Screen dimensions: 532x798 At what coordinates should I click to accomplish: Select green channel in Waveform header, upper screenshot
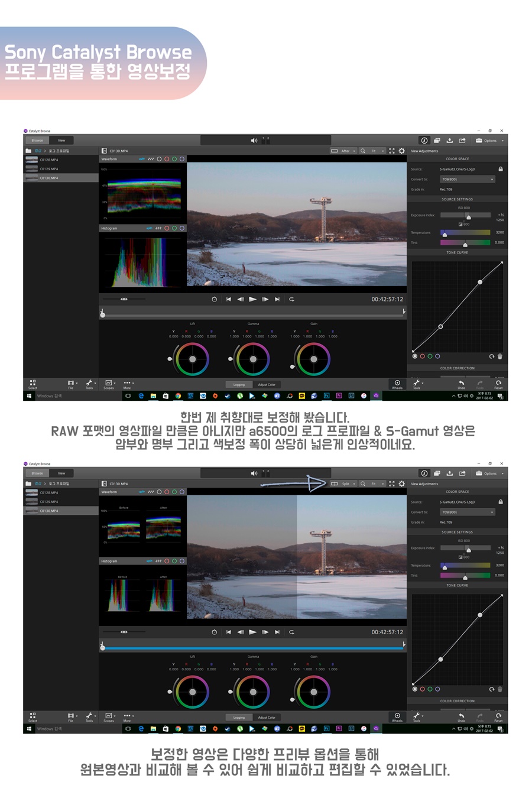(x=174, y=159)
